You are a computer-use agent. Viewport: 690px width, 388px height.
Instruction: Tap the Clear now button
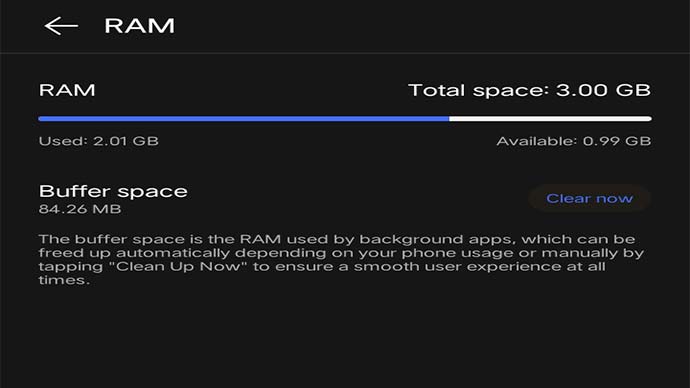[x=589, y=198]
